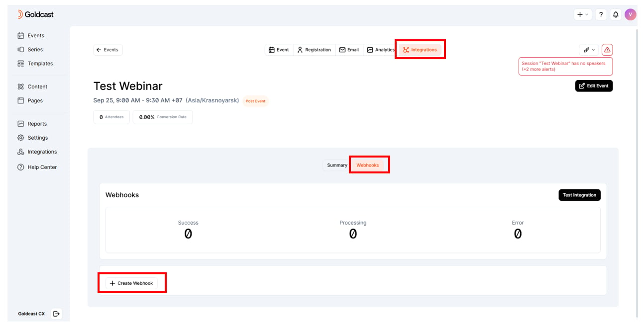Select the Integrations tab in the top bar
This screenshot has height=324, width=644.
click(420, 50)
